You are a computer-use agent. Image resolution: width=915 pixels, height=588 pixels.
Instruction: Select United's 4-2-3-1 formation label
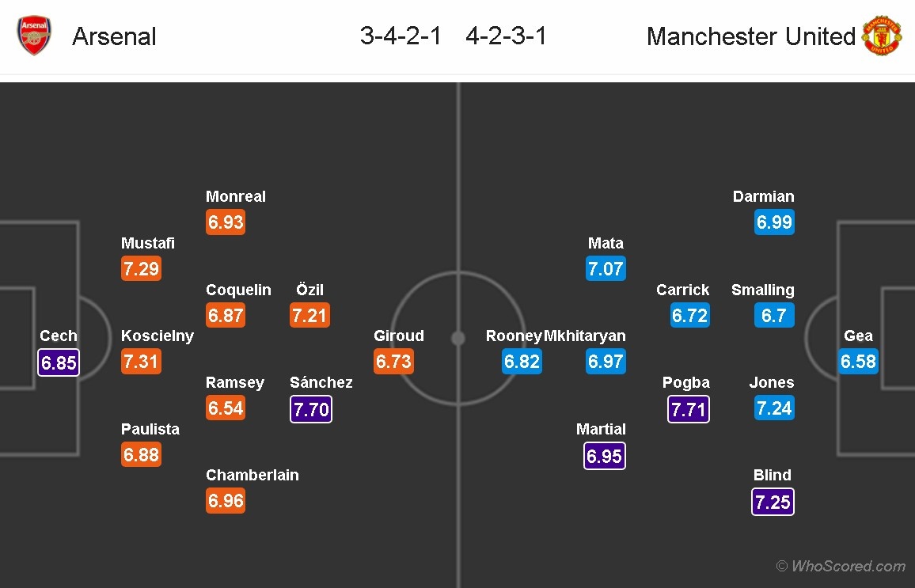click(507, 36)
